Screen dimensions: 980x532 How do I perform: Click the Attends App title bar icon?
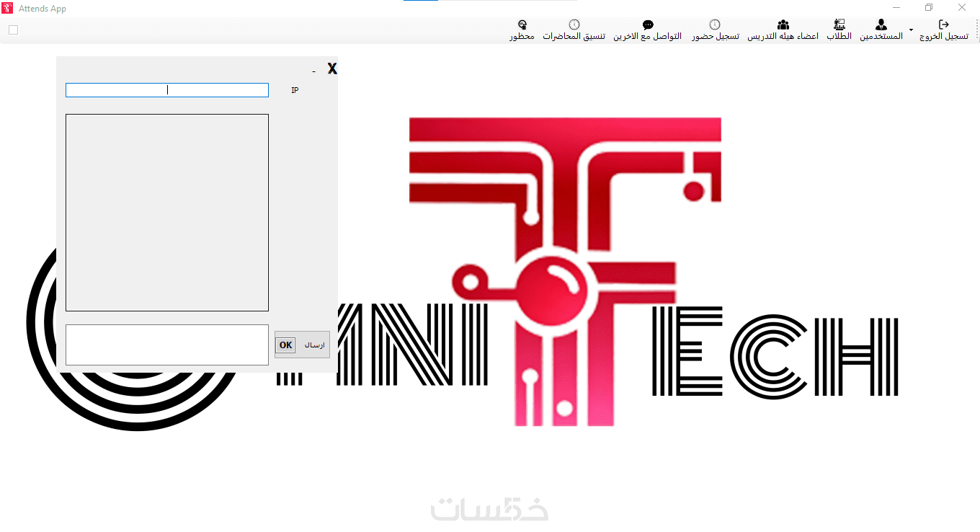tap(8, 8)
